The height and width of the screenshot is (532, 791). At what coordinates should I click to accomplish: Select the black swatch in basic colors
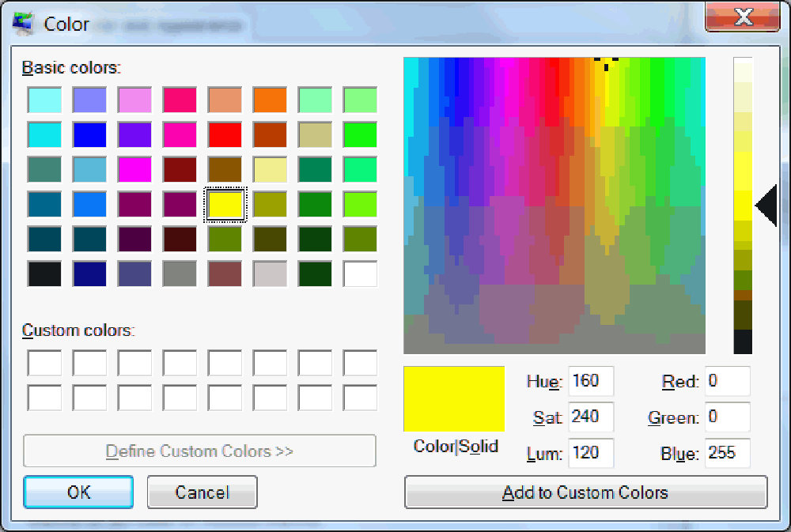pyautogui.click(x=44, y=274)
